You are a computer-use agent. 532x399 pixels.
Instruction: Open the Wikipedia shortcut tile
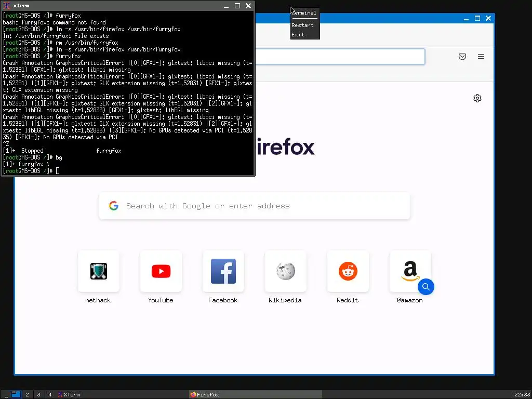[286, 271]
